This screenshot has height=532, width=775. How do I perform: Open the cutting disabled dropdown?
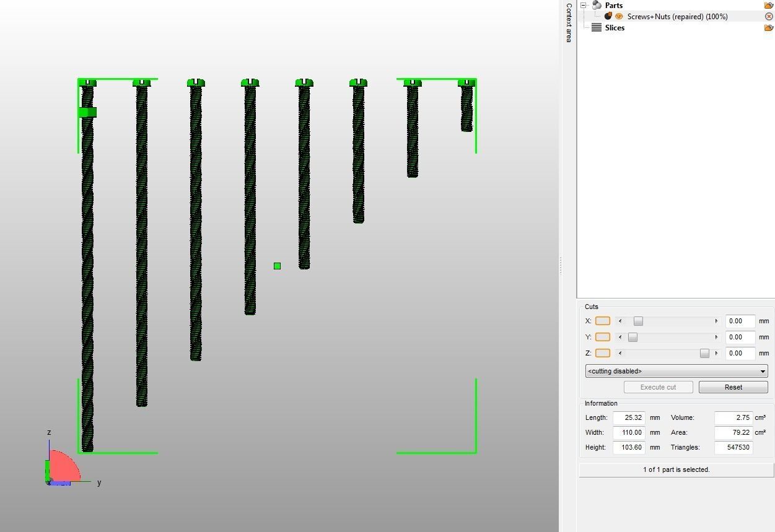[676, 371]
